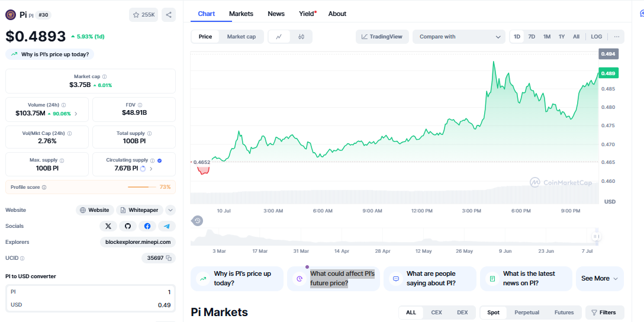
Task: Ask 'What could affect PI's future price?'
Action: (333, 278)
